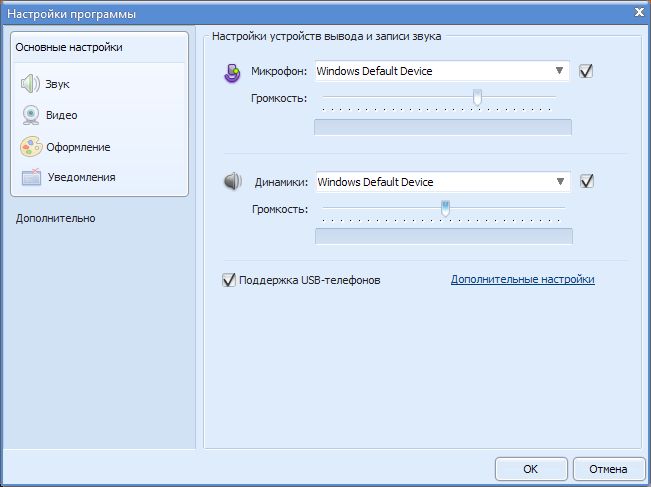This screenshot has width=651, height=487.
Task: Click the webcam icon next to Видео
Action: tap(30, 115)
